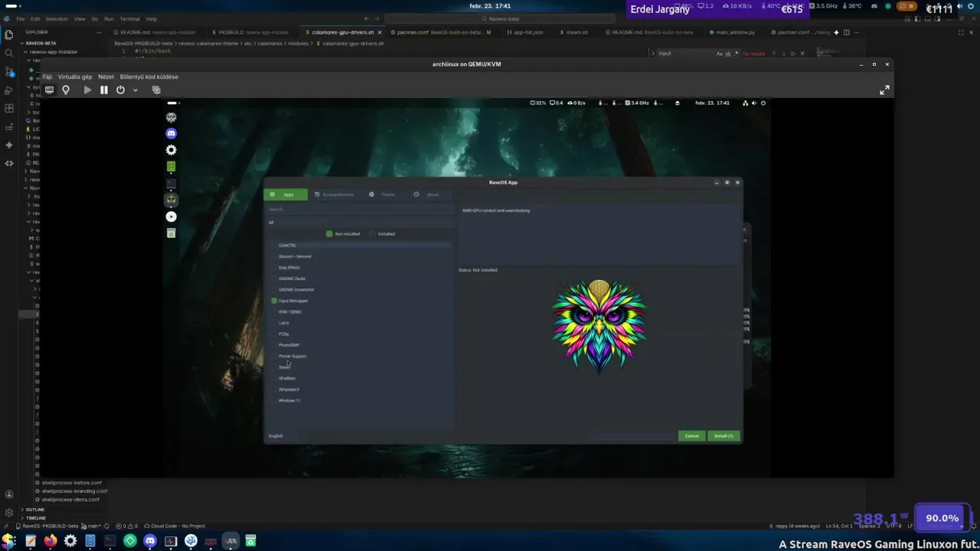Select Lutris in the app list

pos(284,323)
